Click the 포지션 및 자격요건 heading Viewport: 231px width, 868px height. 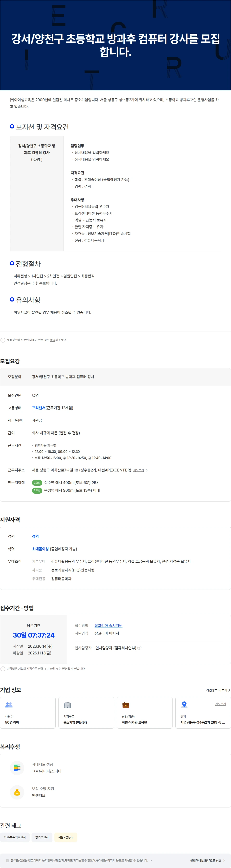pyautogui.click(x=42, y=127)
